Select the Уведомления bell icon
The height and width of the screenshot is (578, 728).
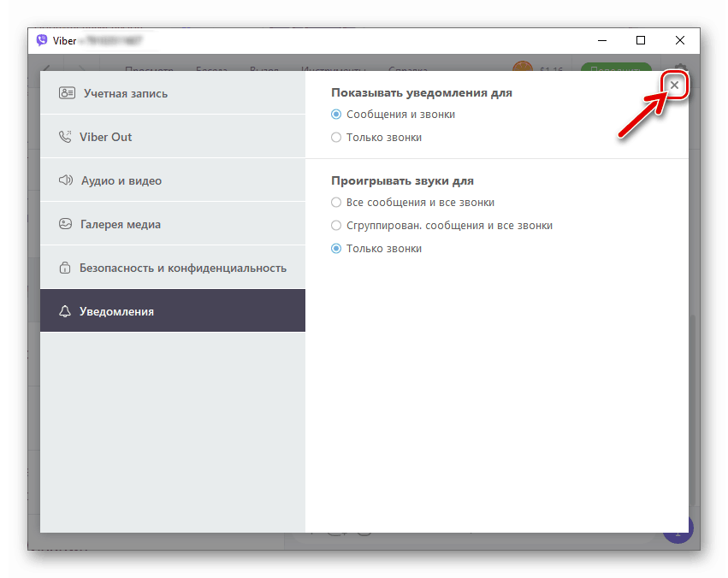tap(65, 310)
